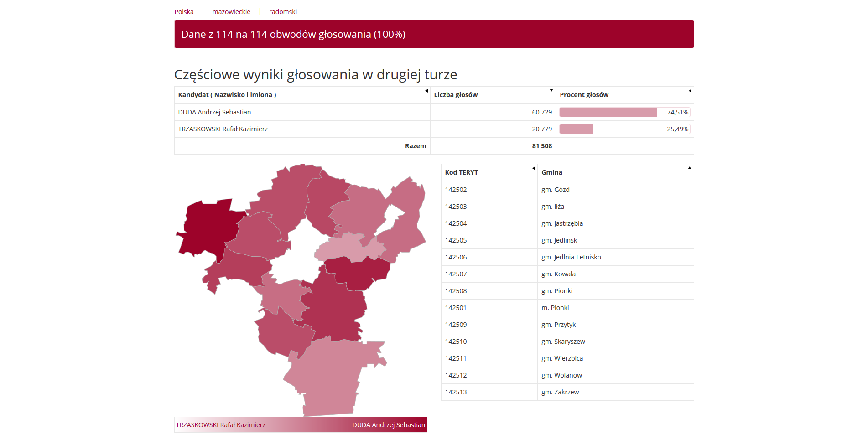Click the radomski breadcrumb link

[x=283, y=12]
